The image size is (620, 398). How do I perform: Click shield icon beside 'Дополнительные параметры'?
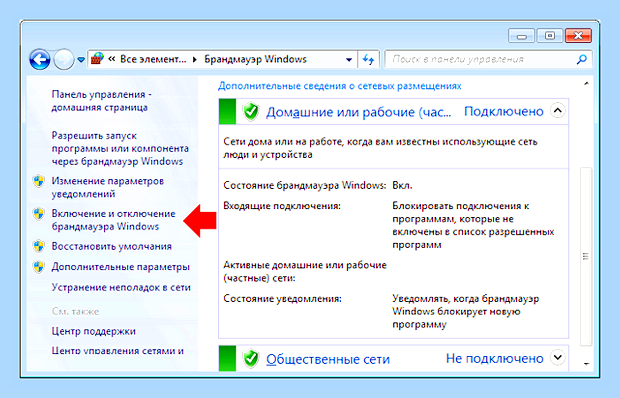(x=38, y=267)
